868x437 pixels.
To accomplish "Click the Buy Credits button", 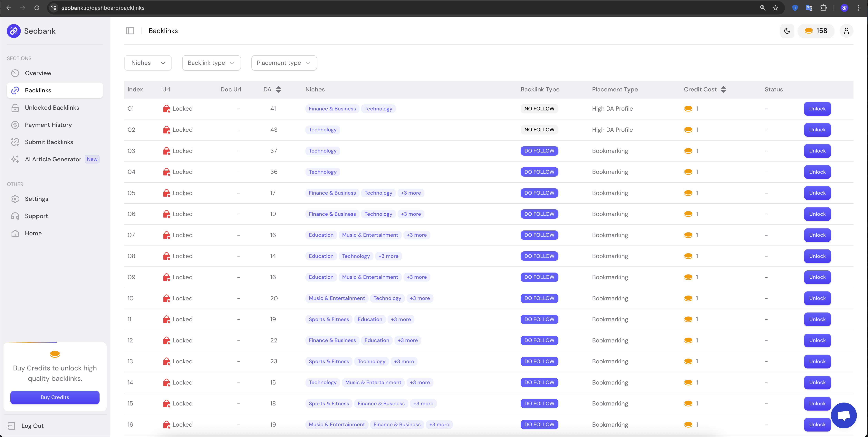I will tap(55, 397).
